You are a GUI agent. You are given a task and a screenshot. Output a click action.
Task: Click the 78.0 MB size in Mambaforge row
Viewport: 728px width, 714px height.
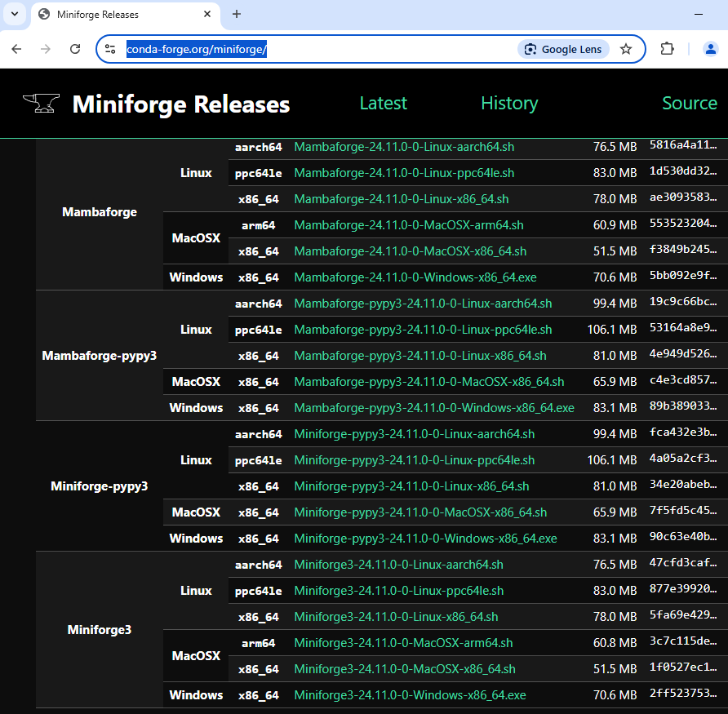615,198
